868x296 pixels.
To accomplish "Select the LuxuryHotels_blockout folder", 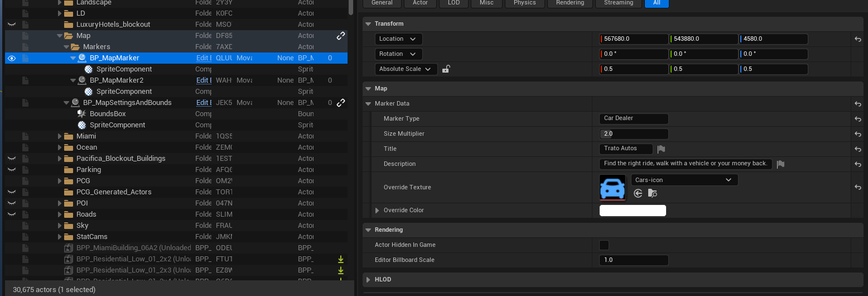I will coord(113,25).
